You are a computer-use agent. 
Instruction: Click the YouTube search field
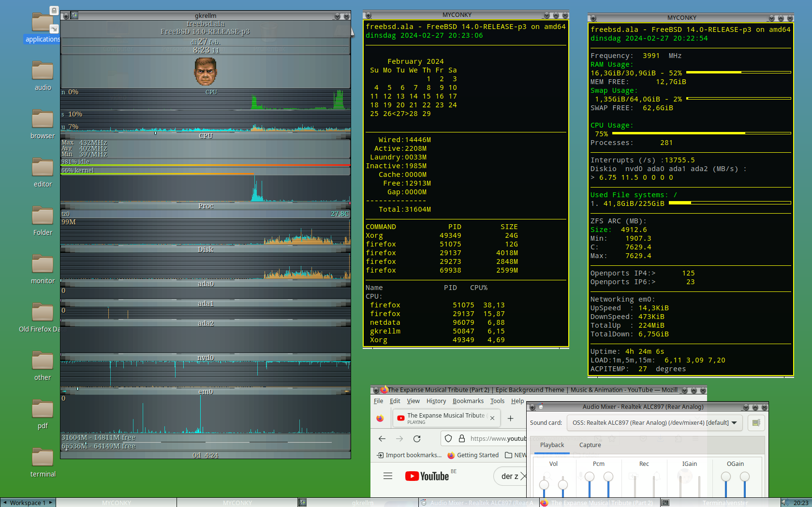pyautogui.click(x=509, y=476)
